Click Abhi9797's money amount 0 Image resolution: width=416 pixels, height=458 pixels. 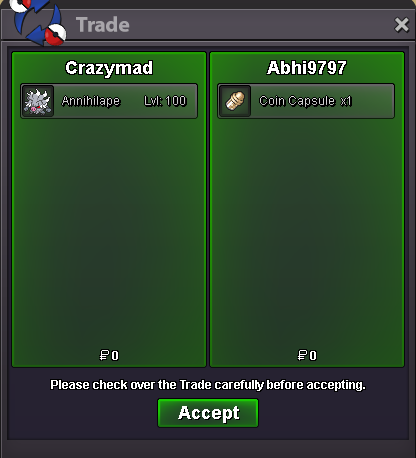[x=313, y=355]
